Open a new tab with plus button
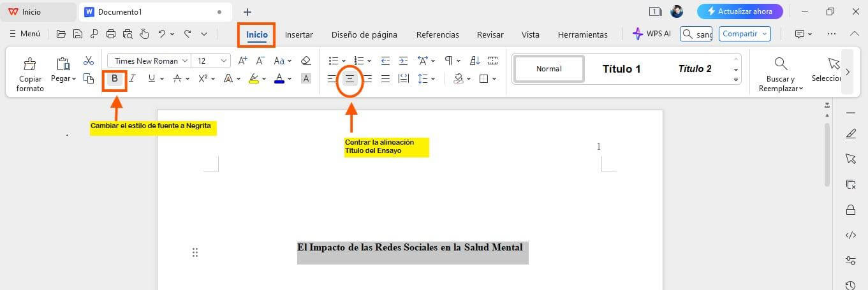 (x=247, y=12)
